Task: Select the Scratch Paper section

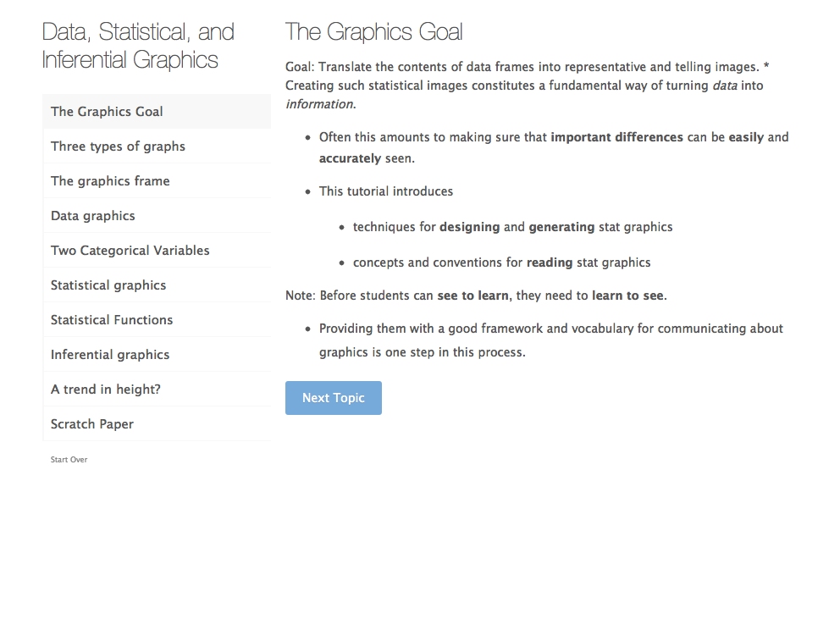Action: tap(92, 424)
